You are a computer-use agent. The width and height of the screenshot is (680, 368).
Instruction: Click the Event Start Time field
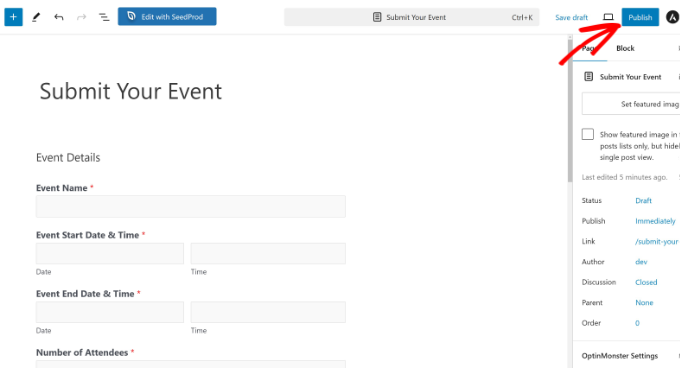point(268,253)
